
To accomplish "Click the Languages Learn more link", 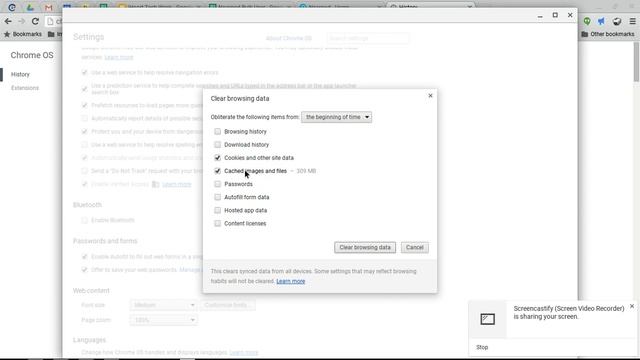I will pos(244,352).
